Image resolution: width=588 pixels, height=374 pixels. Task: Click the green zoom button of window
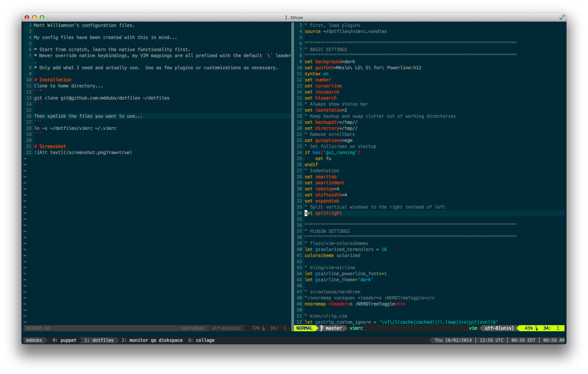pos(42,17)
